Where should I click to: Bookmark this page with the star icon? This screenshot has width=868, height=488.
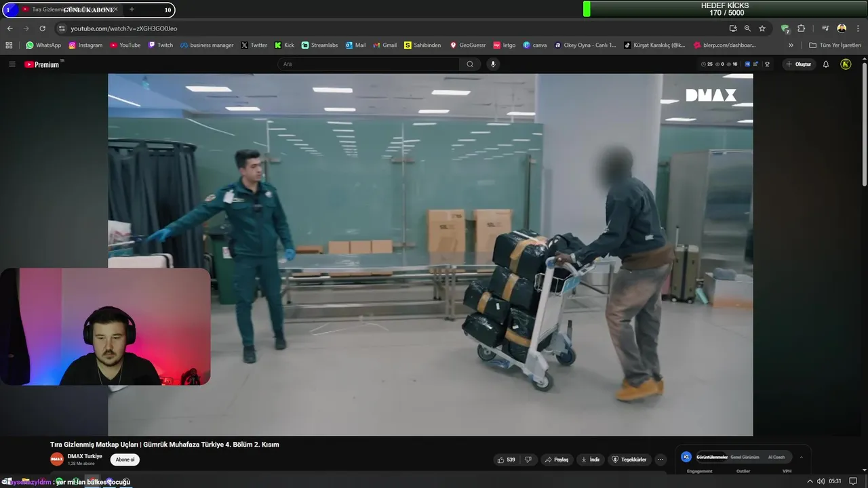click(762, 28)
